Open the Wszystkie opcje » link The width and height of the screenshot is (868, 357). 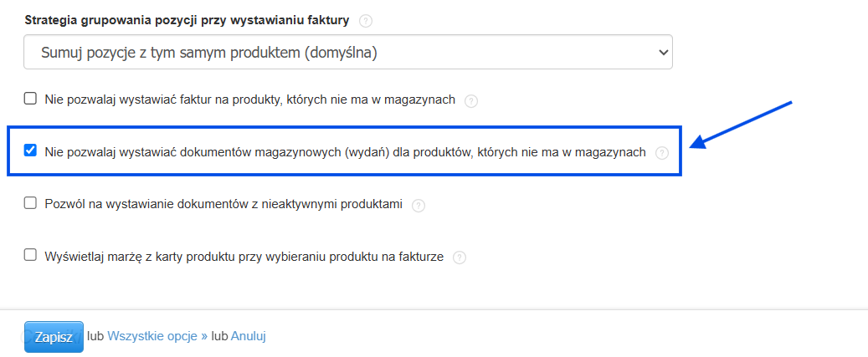[157, 336]
